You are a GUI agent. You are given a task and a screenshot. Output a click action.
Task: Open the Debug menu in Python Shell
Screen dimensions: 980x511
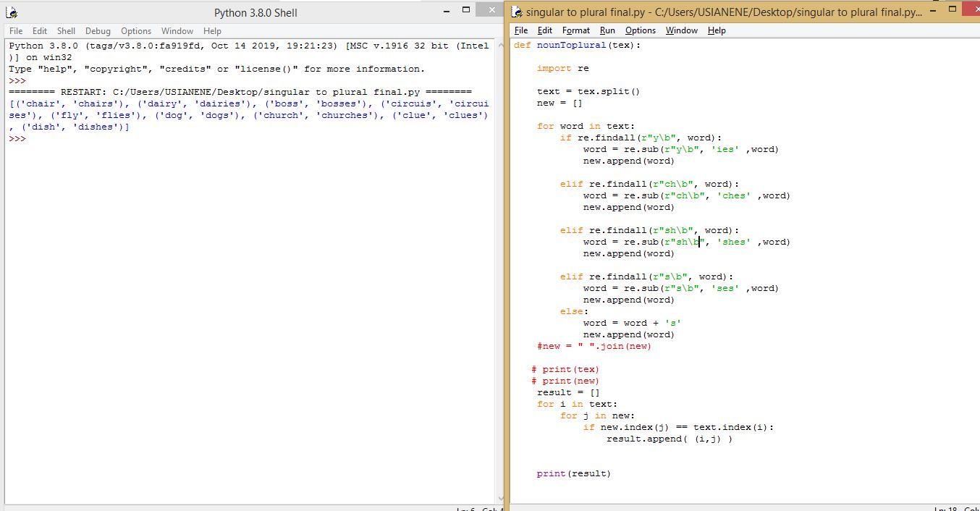pyautogui.click(x=98, y=31)
